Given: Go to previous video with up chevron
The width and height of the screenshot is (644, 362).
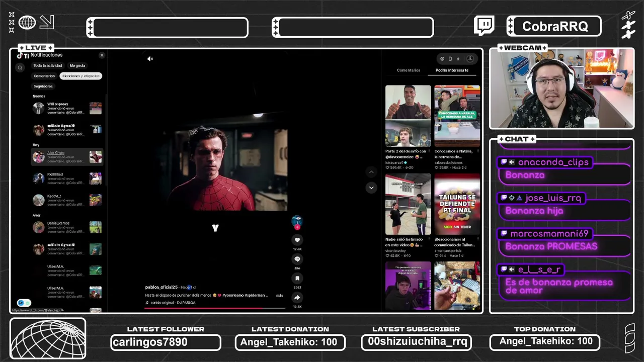Looking at the screenshot, I should point(371,172).
